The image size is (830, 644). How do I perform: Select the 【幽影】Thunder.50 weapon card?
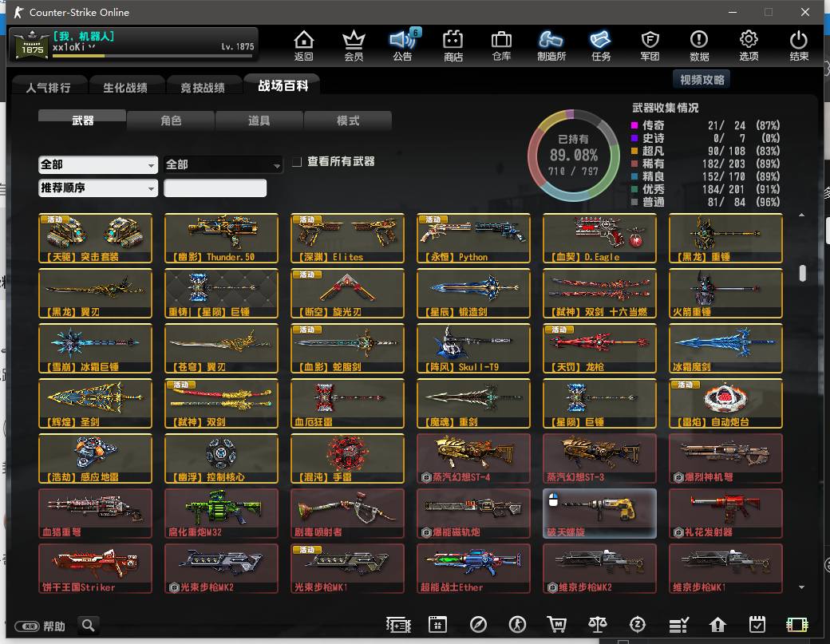pyautogui.click(x=221, y=238)
